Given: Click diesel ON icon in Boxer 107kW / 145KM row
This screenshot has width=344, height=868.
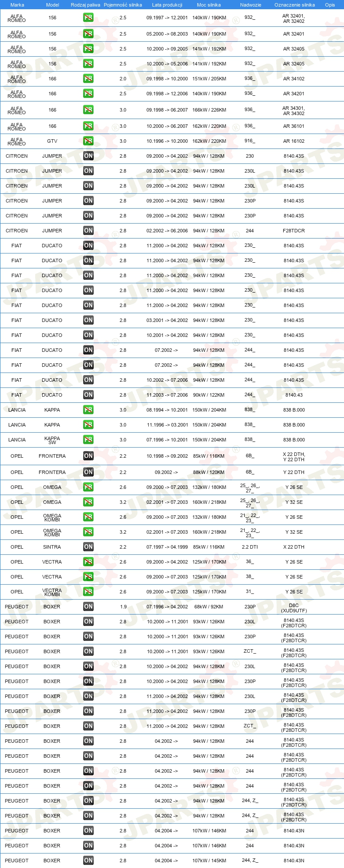Looking at the screenshot, I should (88, 861).
